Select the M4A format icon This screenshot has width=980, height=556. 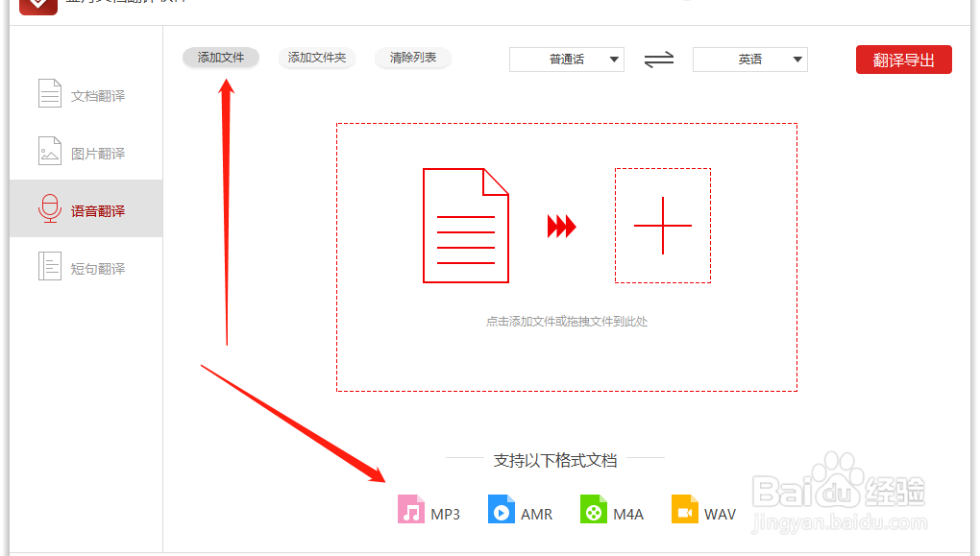tap(593, 511)
